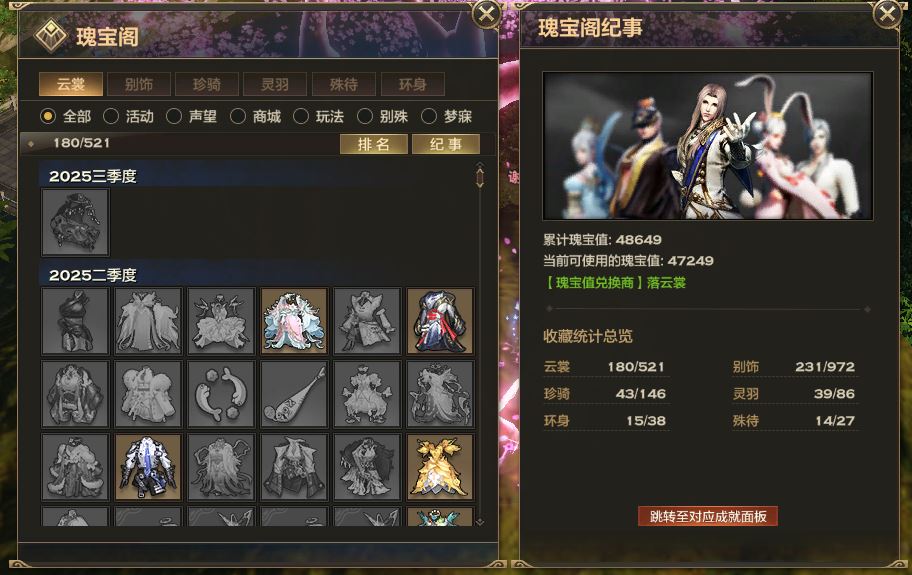Click the scrollbar down arrow in outfit list
912x575 pixels.
tap(480, 522)
